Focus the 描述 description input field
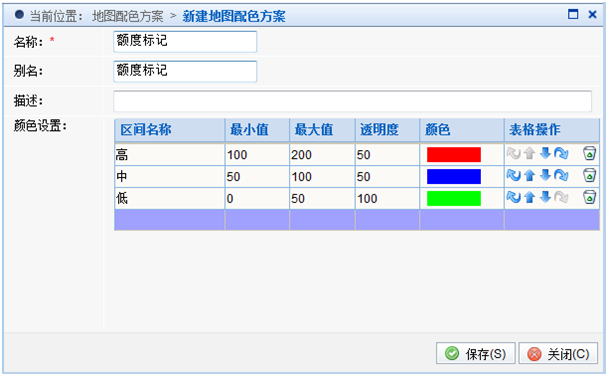Image resolution: width=608 pixels, height=376 pixels. 352,101
